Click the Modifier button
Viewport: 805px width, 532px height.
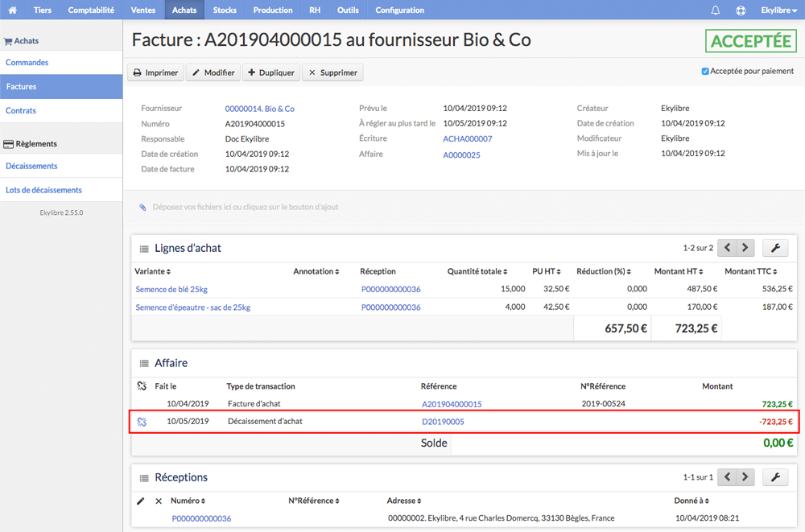(213, 73)
